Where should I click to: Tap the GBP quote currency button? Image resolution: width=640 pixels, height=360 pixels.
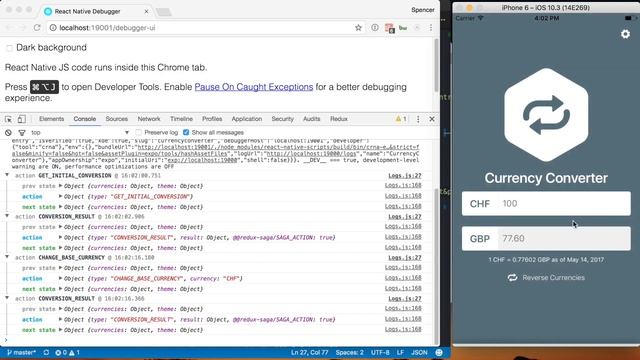click(480, 239)
